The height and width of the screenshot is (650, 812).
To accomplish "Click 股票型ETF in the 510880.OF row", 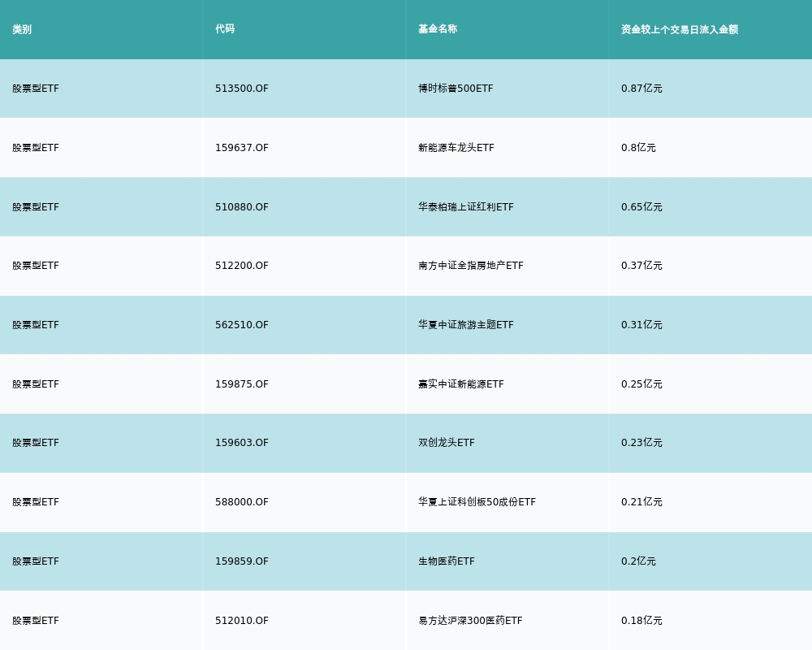I will pos(36,207).
